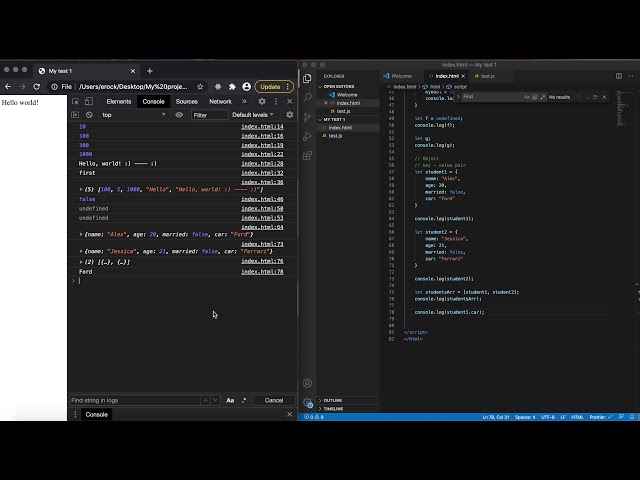
Task: Click the VS Code feedback icon in status bar
Action: (621, 417)
